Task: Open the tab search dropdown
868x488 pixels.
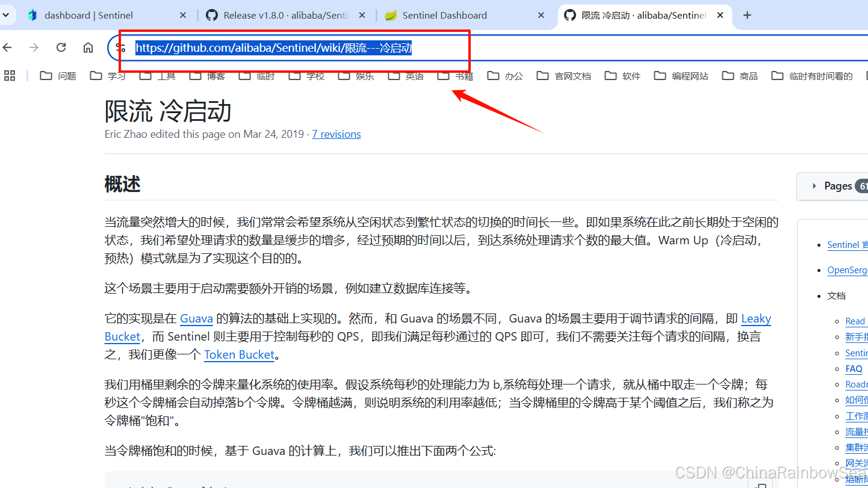Action: tap(5, 15)
